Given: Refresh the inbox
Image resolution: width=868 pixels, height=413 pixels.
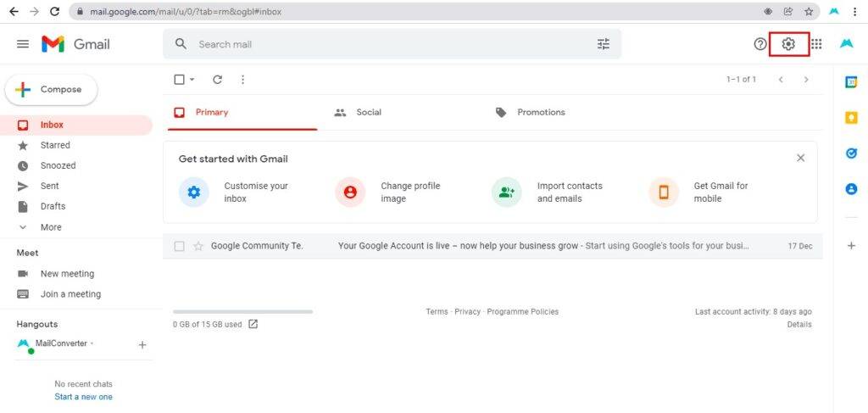Looking at the screenshot, I should click(218, 80).
